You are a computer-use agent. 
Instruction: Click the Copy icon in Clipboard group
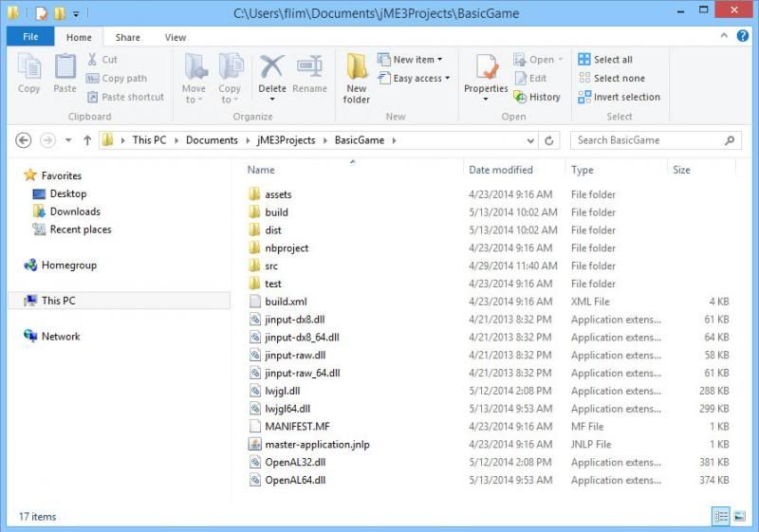(x=29, y=66)
